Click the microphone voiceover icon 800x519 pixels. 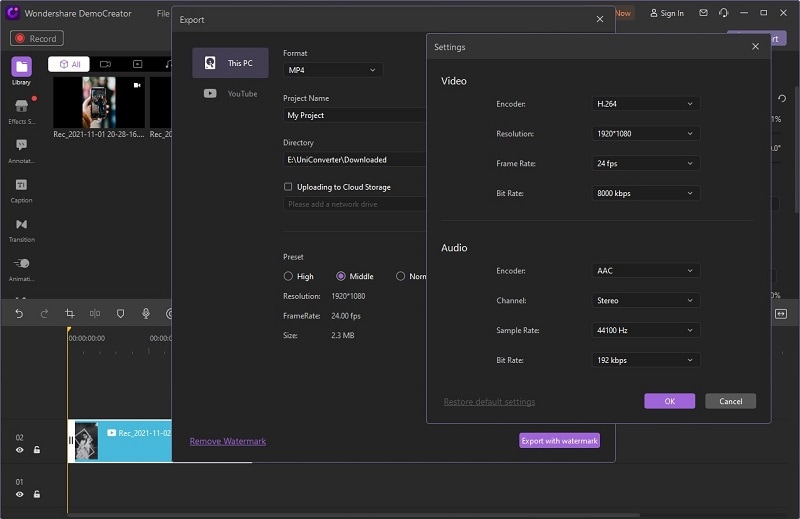coord(145,313)
